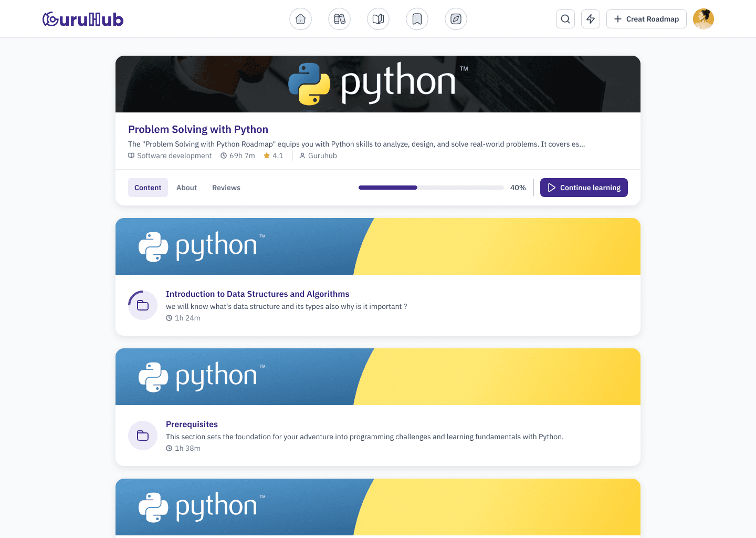This screenshot has width=756, height=538.
Task: Click the bookmark icon in navbar
Action: [417, 18]
